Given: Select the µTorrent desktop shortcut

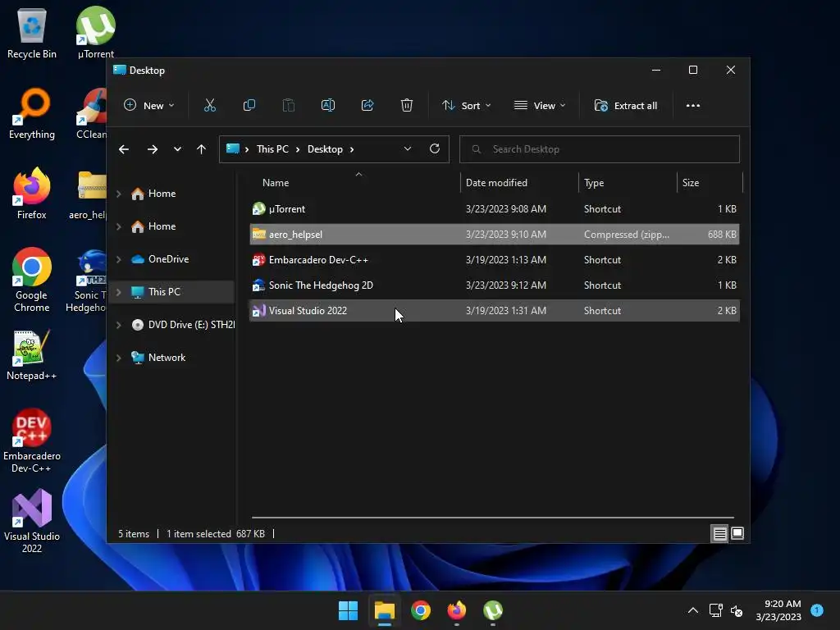Looking at the screenshot, I should pyautogui.click(x=95, y=33).
